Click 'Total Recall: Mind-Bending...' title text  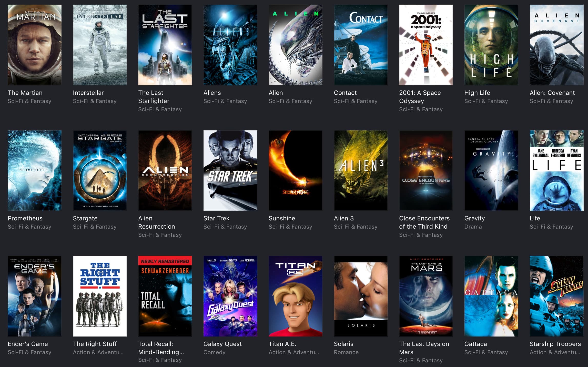pyautogui.click(x=161, y=348)
